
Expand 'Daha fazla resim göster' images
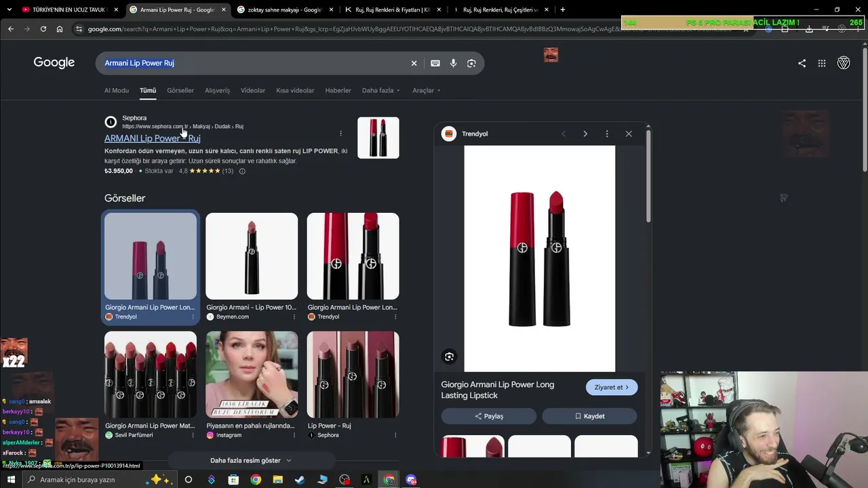pos(251,460)
